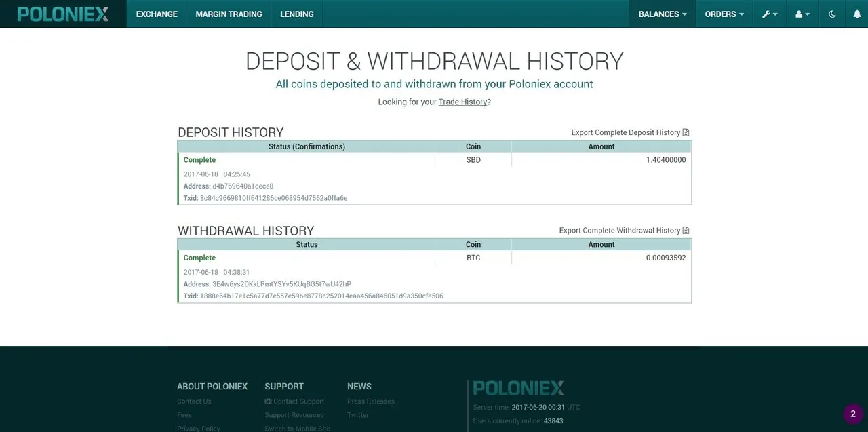
Task: Click the SBD deposit txid hash
Action: (273, 198)
